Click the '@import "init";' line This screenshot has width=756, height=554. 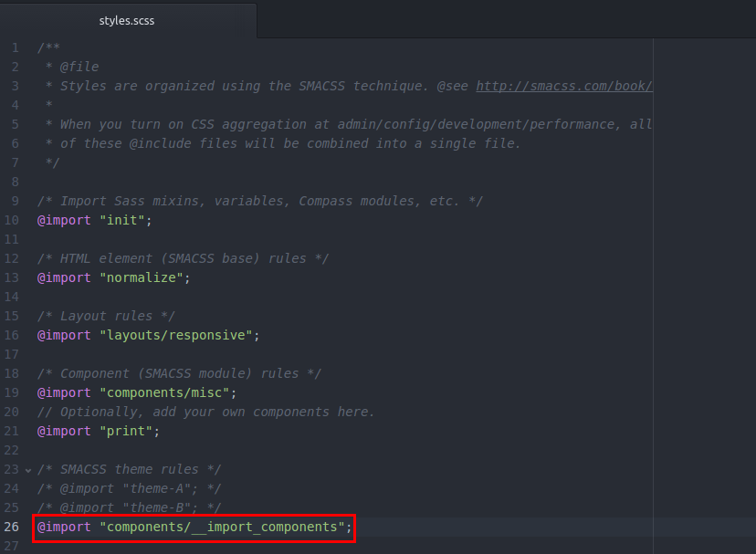tap(95, 220)
